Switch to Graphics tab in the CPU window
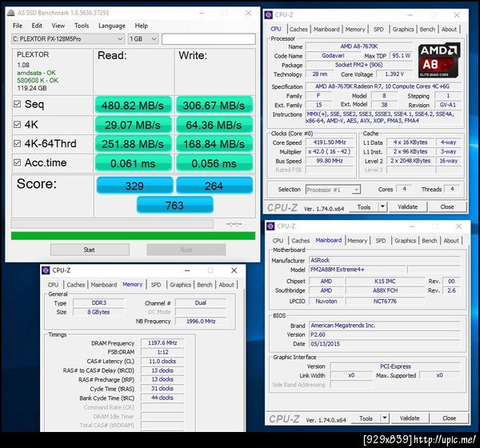Screen dimensions: 480x448 click(403, 30)
